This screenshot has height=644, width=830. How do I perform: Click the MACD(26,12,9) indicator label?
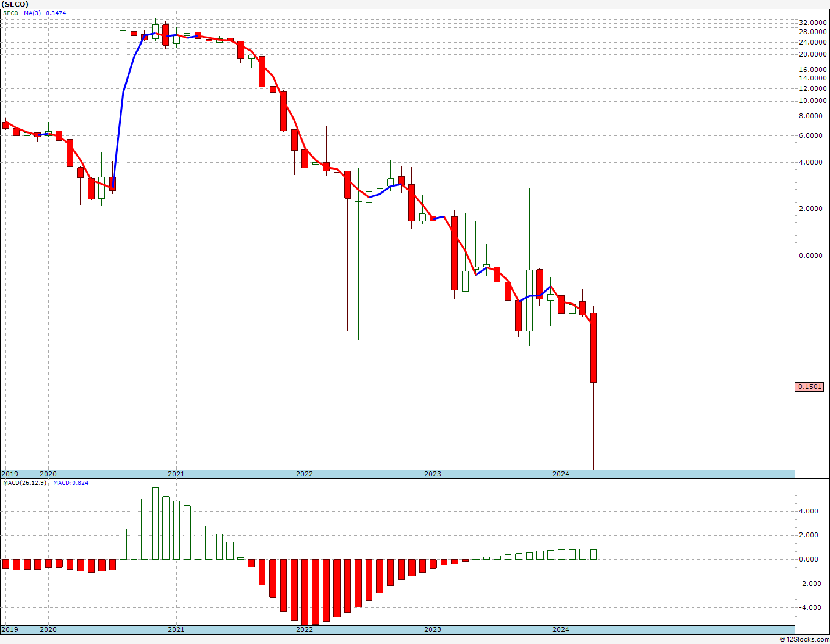click(24, 482)
